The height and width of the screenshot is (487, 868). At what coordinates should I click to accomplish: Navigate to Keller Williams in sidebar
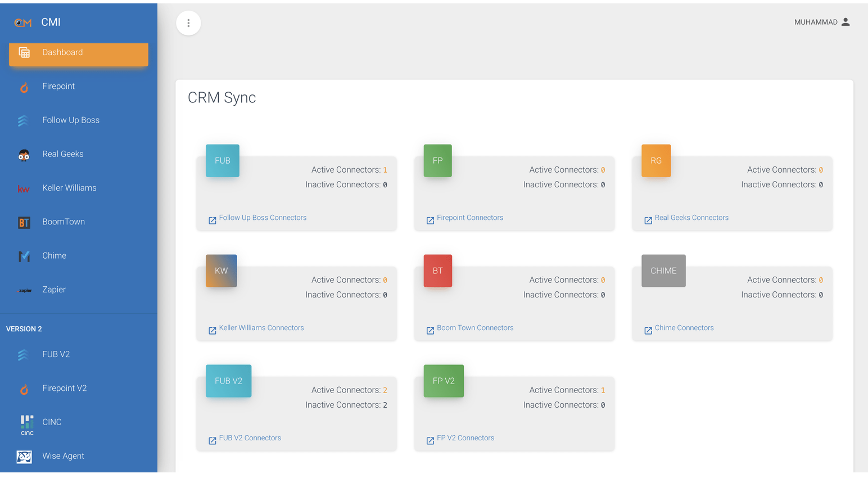tap(79, 188)
